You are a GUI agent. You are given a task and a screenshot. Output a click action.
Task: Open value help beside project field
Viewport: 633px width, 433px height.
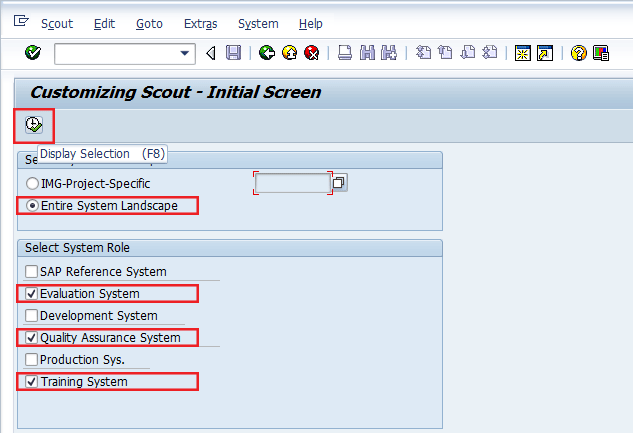click(x=339, y=183)
